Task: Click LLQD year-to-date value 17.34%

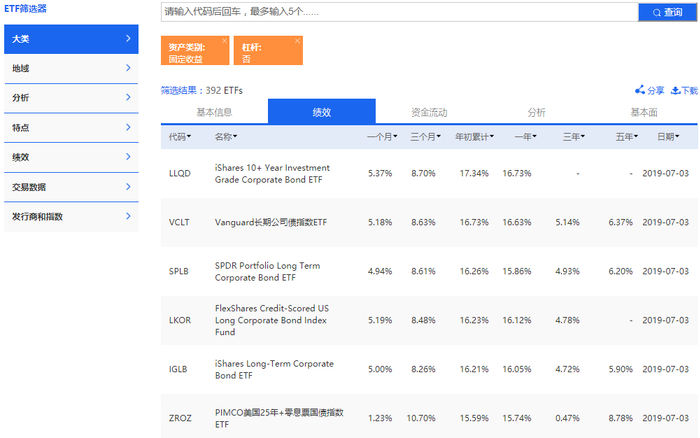Action: [474, 173]
